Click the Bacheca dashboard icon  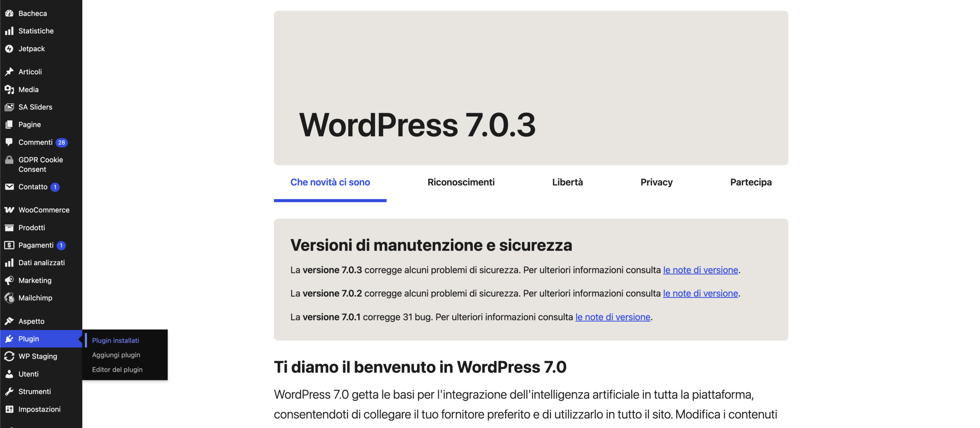click(9, 13)
